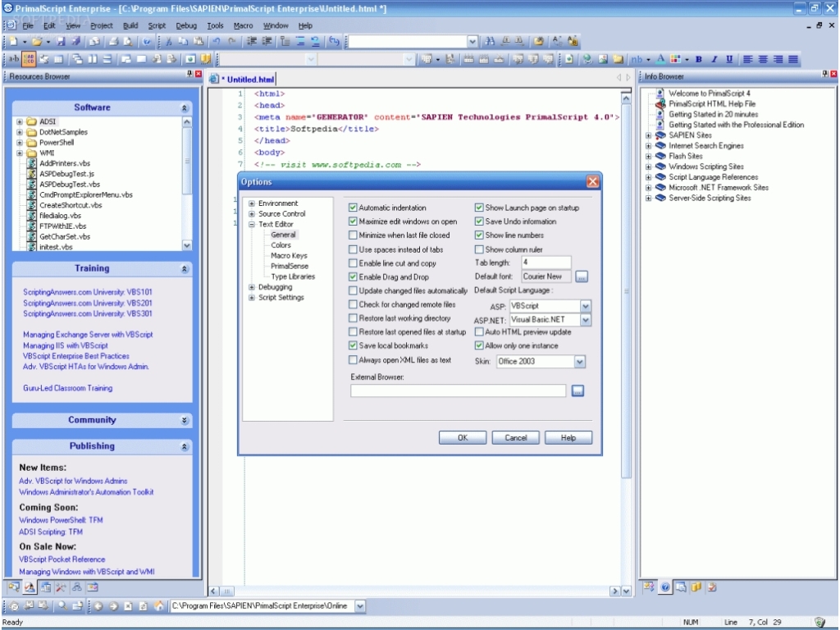Click the a·b word wrap toolbar icon
Screen dimensions: 840x630
[13, 59]
